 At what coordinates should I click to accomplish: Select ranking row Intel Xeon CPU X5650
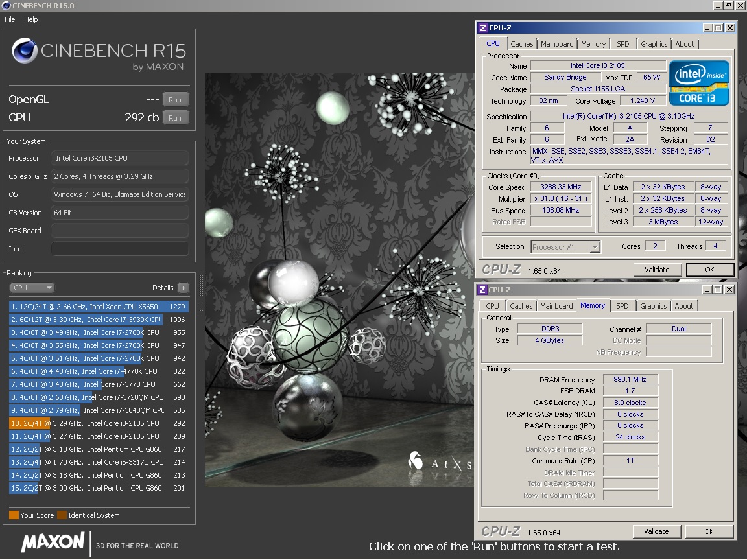[x=99, y=307]
